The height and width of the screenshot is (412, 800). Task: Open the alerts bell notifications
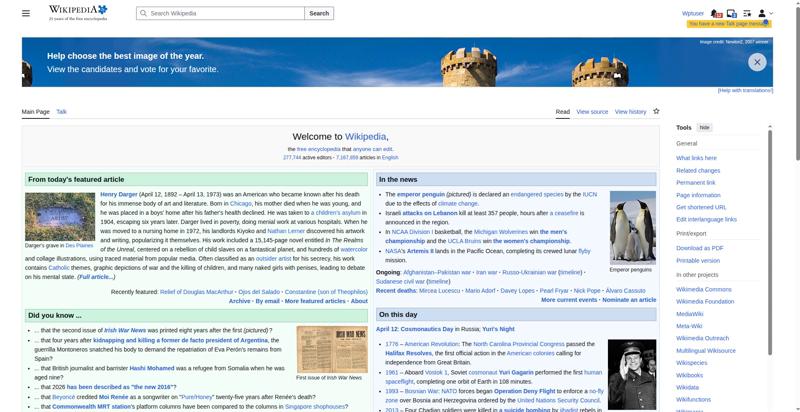716,13
